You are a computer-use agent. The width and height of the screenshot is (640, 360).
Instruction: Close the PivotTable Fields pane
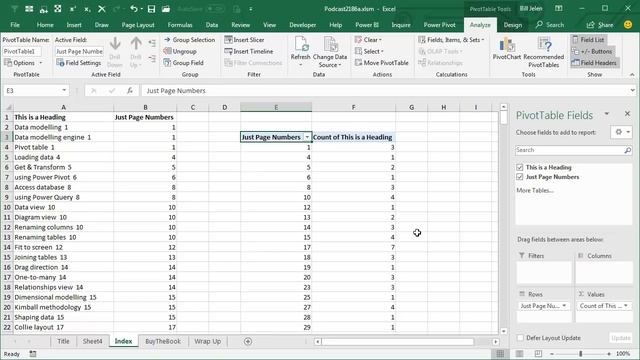627,113
